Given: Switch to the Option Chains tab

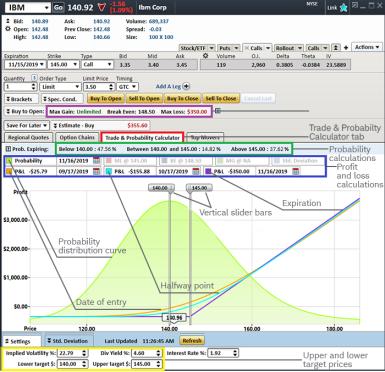Looking at the screenshot, I should (x=77, y=137).
